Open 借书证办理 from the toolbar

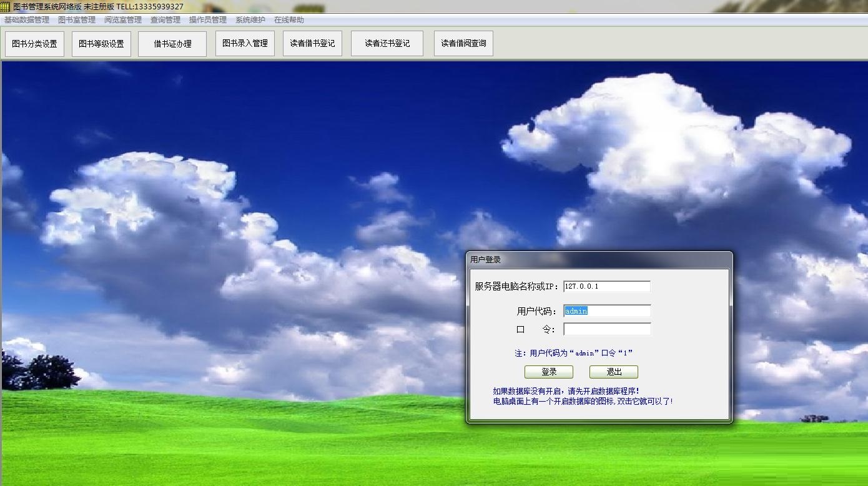[x=172, y=44]
